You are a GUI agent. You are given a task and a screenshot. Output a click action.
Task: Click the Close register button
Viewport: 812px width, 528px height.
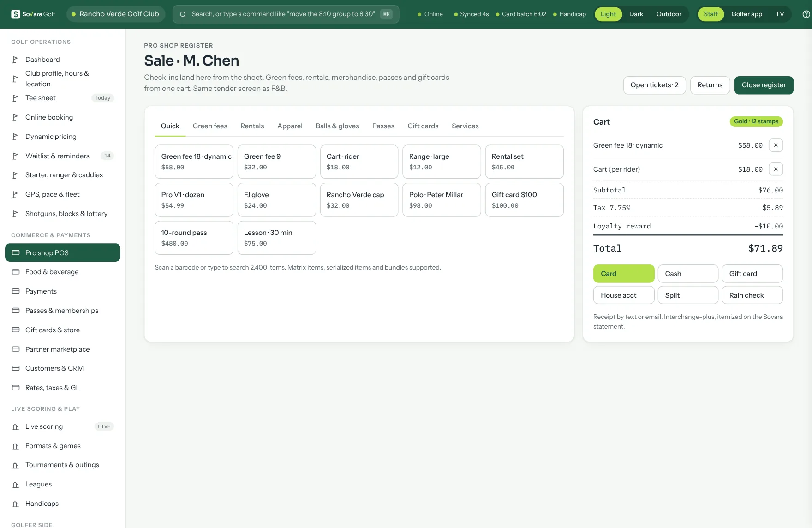coord(764,85)
